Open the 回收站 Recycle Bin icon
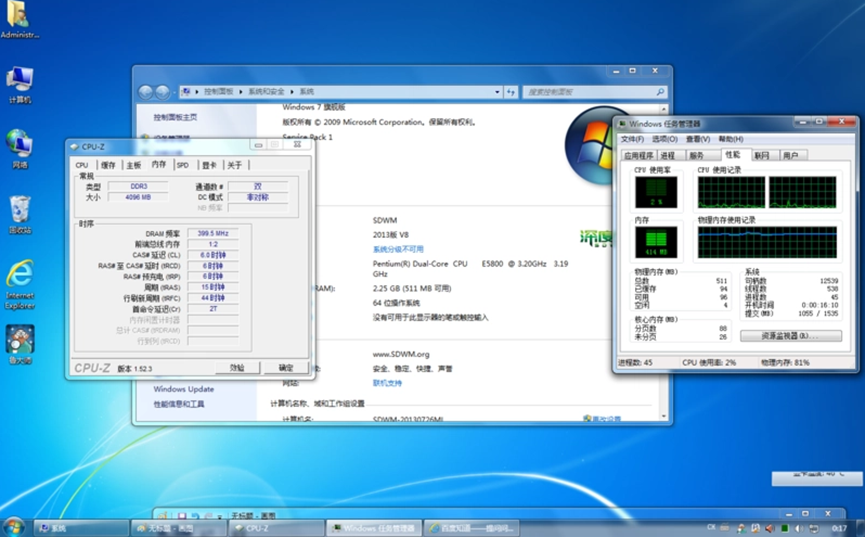The height and width of the screenshot is (537, 865). coord(20,215)
